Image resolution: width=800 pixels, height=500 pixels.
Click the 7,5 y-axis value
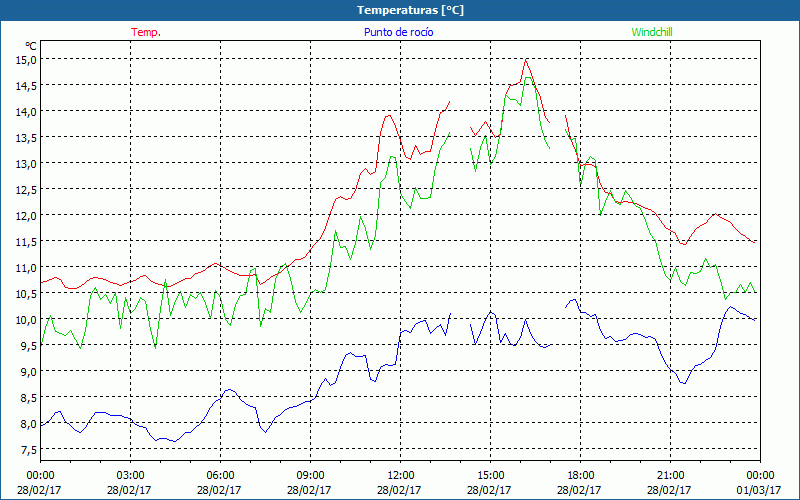(x=29, y=450)
